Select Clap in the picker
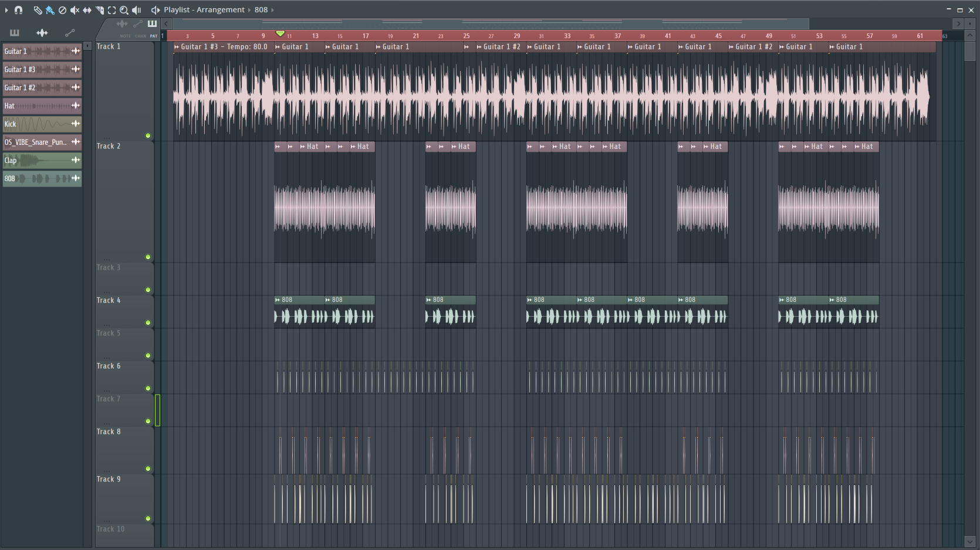Image resolution: width=980 pixels, height=550 pixels. pos(42,160)
